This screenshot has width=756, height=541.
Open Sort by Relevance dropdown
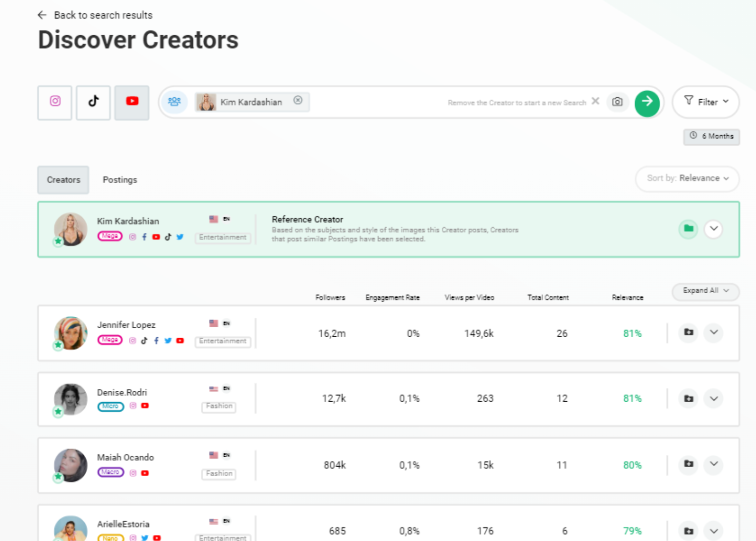[x=687, y=178]
